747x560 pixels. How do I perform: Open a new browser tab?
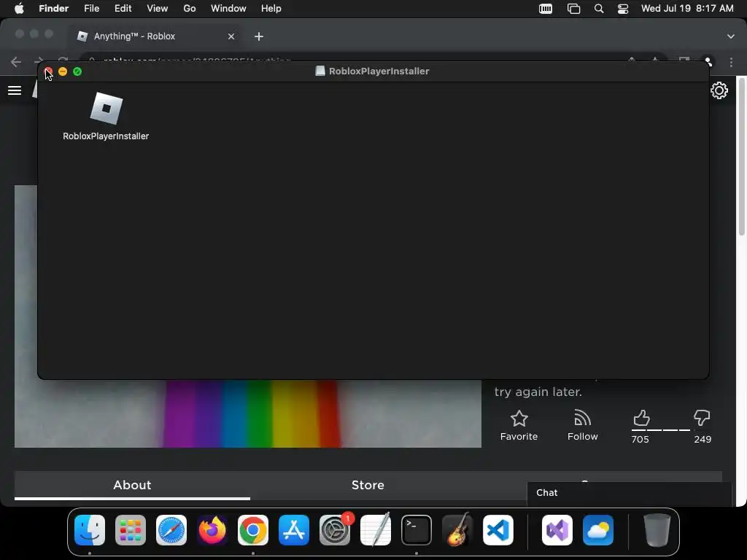tap(259, 36)
